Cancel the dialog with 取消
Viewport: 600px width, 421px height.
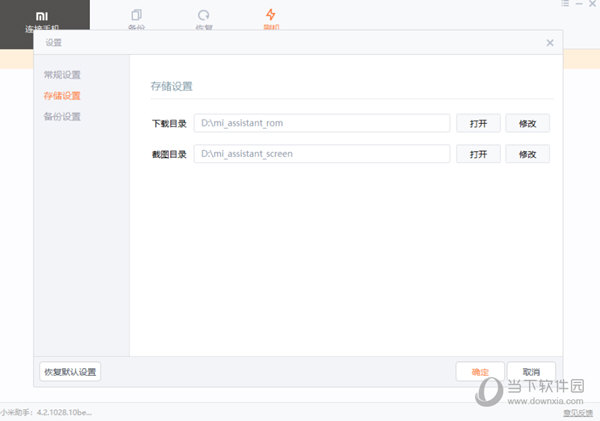click(x=531, y=372)
